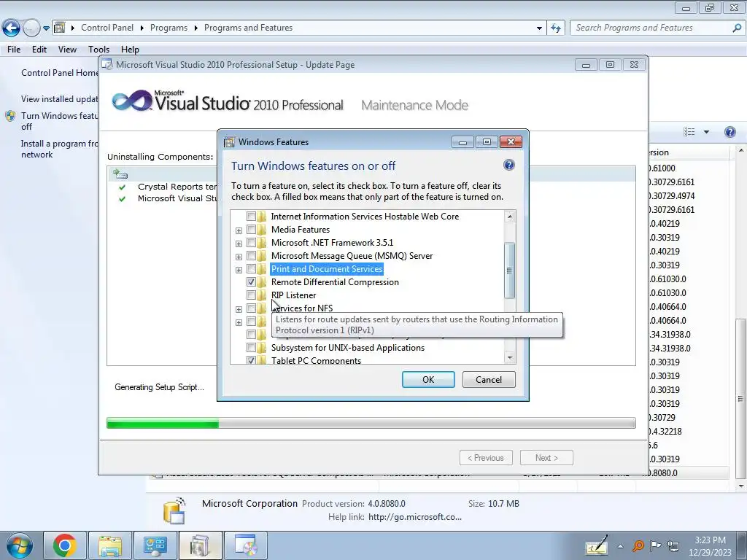Click the Control Panel icon in address bar
Image resolution: width=747 pixels, height=560 pixels.
click(60, 28)
